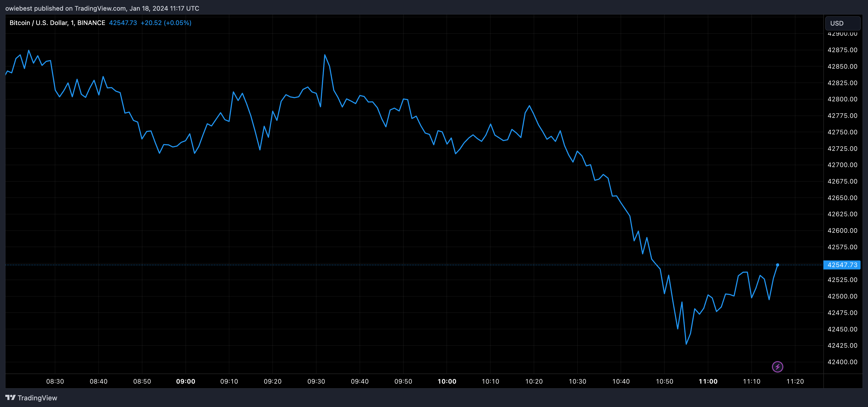The width and height of the screenshot is (868, 407).
Task: Click the 42800.00 price scale label
Action: (842, 99)
